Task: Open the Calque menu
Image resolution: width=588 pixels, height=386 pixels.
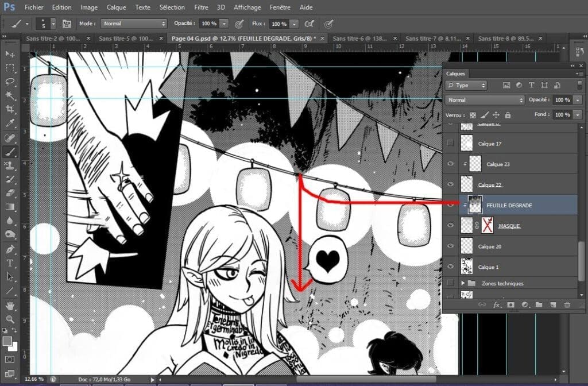Action: 116,7
